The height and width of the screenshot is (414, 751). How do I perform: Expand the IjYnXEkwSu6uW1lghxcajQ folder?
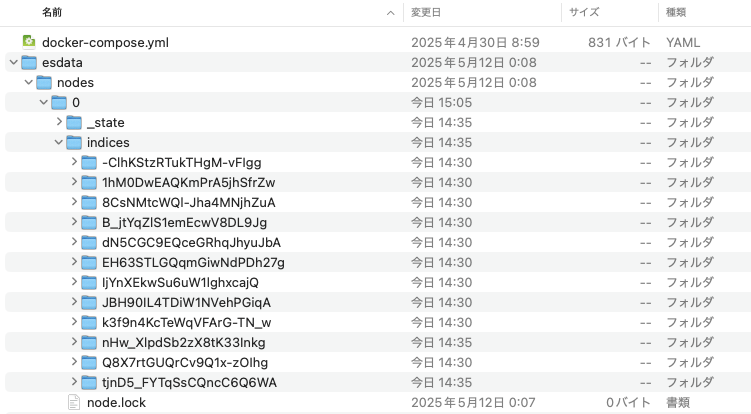click(74, 282)
